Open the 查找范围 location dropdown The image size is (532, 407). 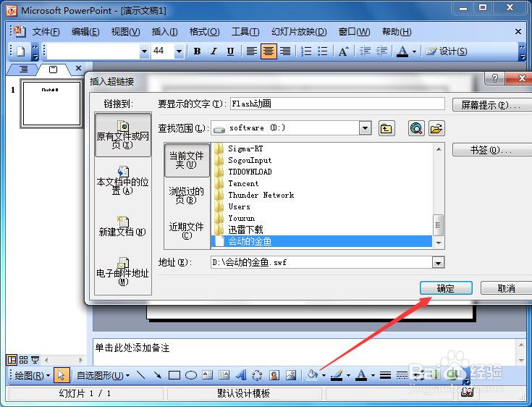[x=365, y=128]
